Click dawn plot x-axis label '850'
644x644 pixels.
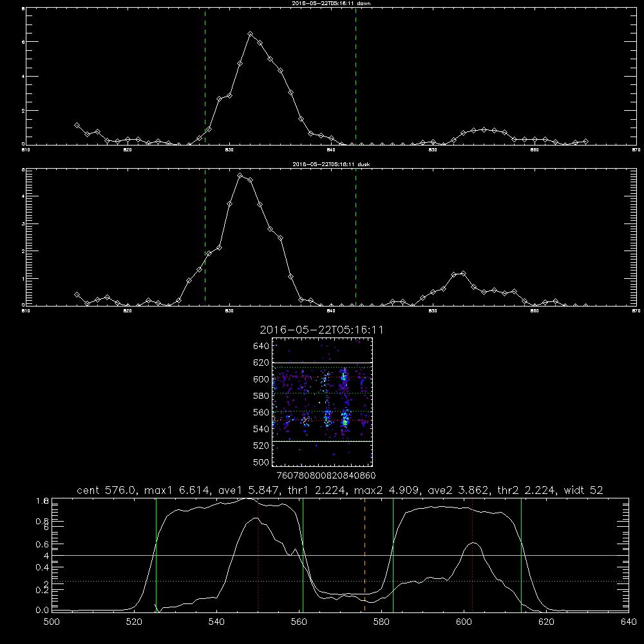point(433,150)
